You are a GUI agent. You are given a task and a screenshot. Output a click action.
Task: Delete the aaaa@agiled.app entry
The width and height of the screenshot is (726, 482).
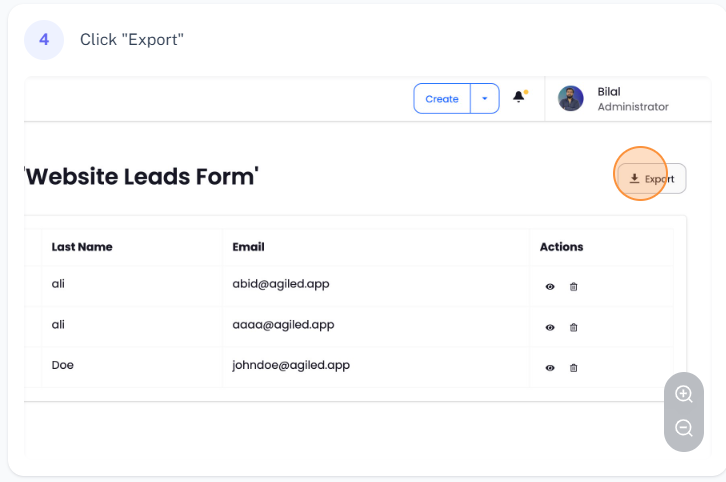click(573, 327)
